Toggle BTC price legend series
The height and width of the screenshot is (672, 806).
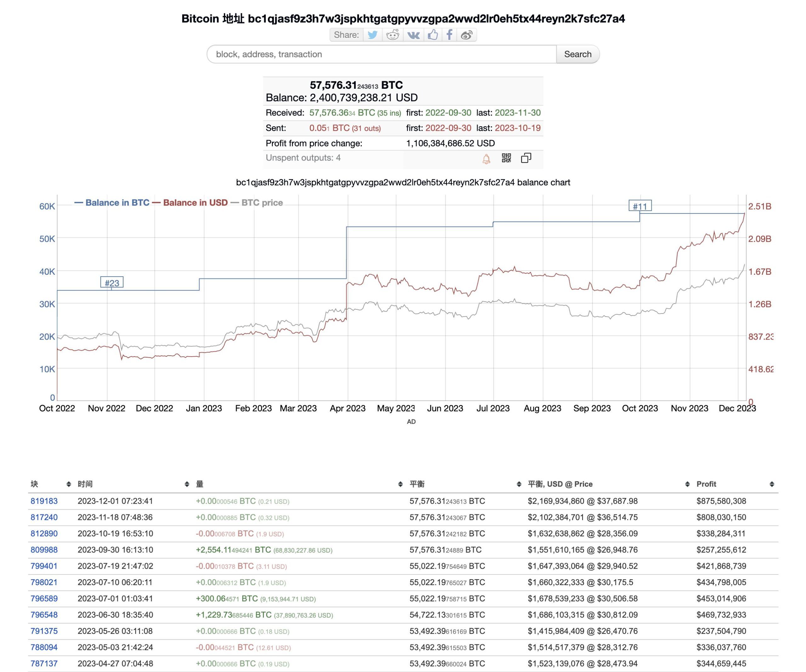(x=262, y=203)
